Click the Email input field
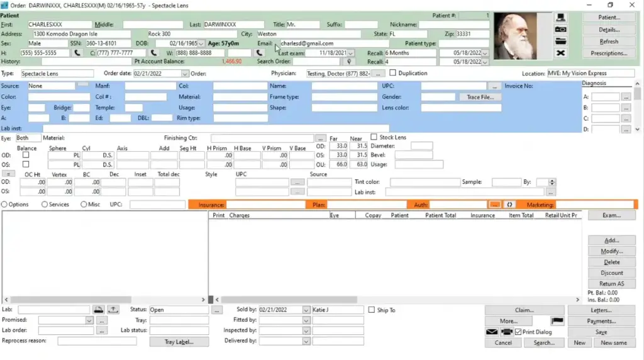The height and width of the screenshot is (360, 644). click(333, 43)
